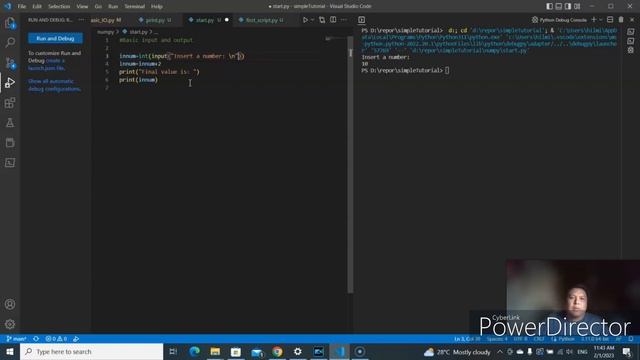Open Customize Layout button
This screenshot has height=360, width=640.
(x=577, y=6)
